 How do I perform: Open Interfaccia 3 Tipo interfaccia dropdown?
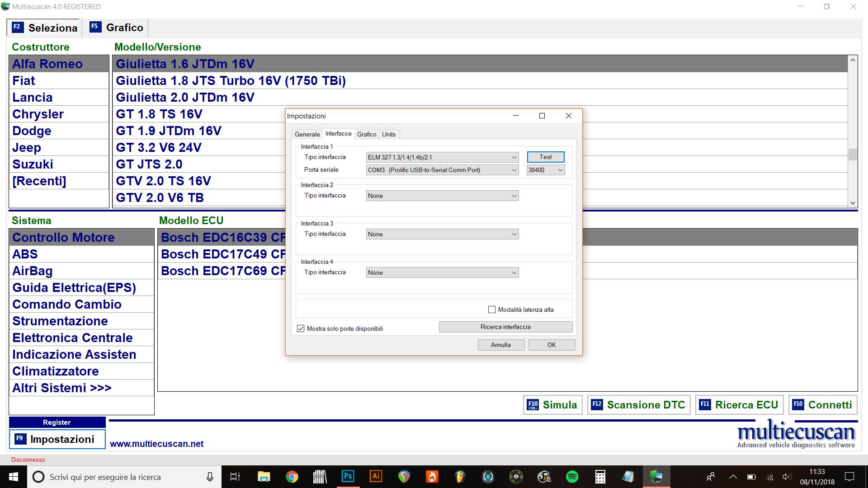coord(442,234)
